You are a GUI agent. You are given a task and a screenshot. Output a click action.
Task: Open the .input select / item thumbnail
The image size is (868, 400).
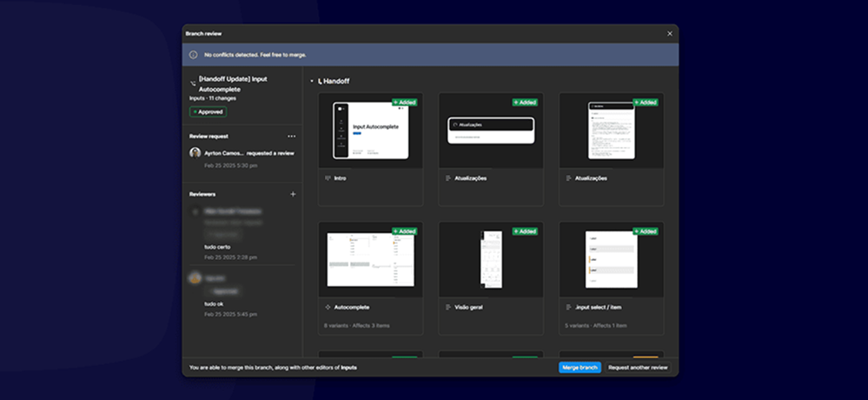(x=611, y=259)
